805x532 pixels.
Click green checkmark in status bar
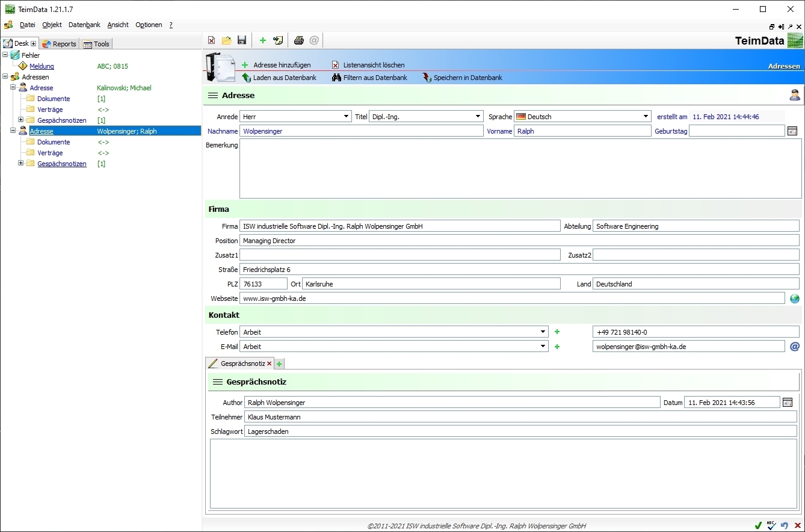(x=758, y=525)
